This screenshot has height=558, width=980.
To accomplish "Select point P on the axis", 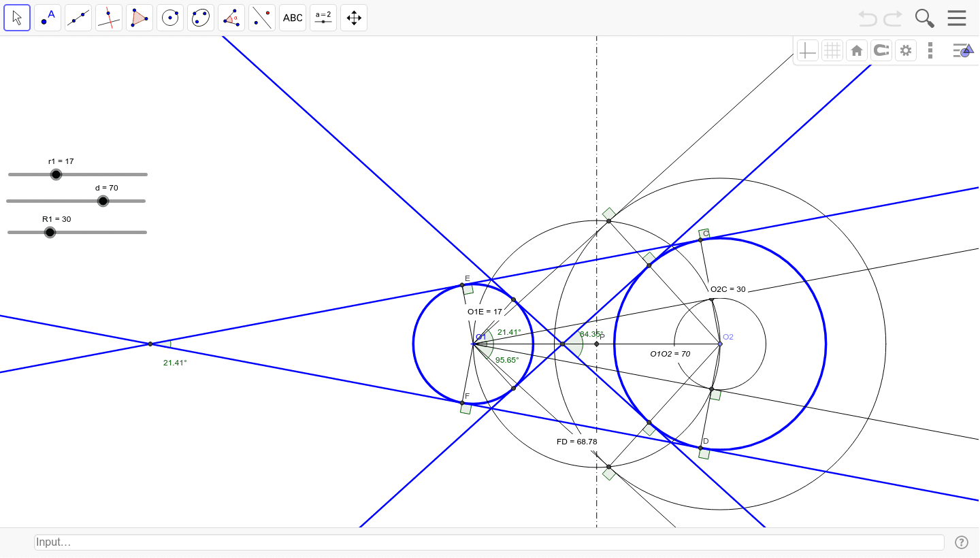I will (597, 344).
